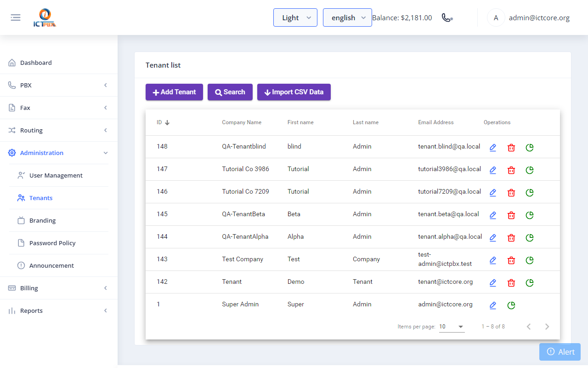Image resolution: width=588 pixels, height=368 pixels.
Task: Click Add Tenant button
Action: click(174, 92)
